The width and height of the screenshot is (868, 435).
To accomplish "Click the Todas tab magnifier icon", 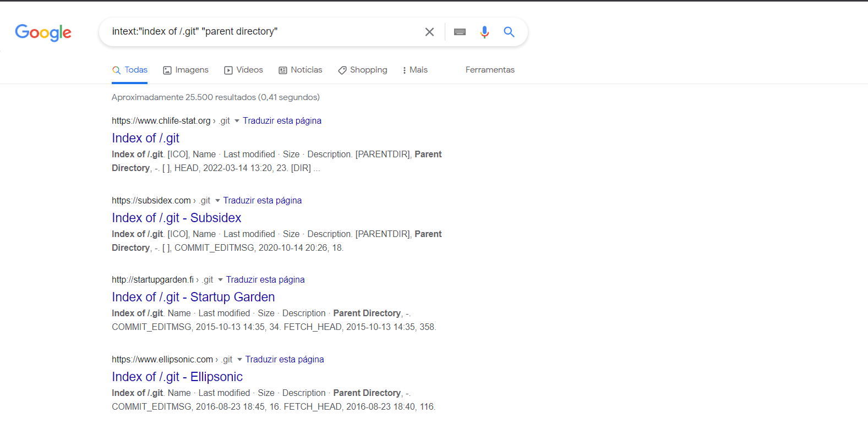I will click(117, 70).
